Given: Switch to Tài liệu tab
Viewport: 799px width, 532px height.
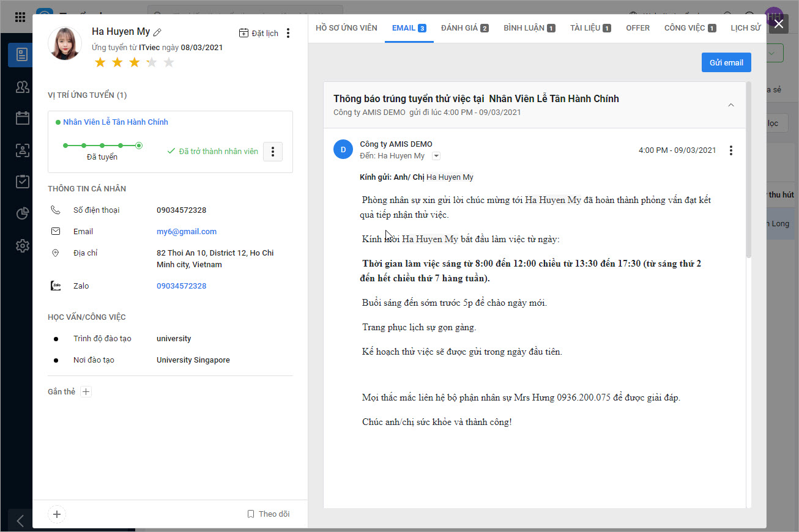Looking at the screenshot, I should click(x=590, y=28).
